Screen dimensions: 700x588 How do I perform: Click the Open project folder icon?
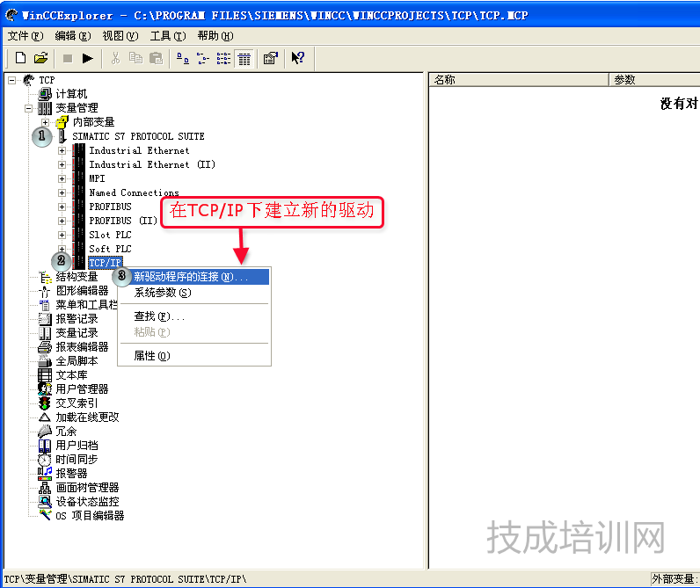[40, 58]
